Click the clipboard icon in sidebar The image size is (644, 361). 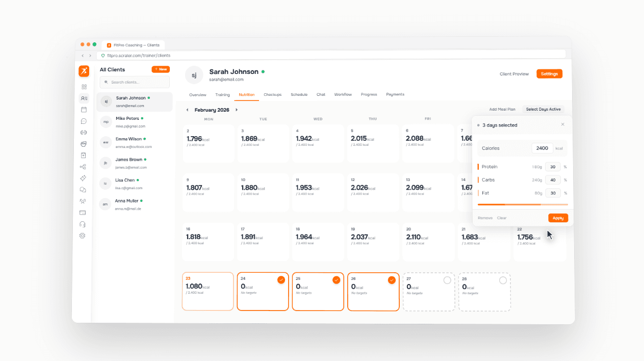84,155
